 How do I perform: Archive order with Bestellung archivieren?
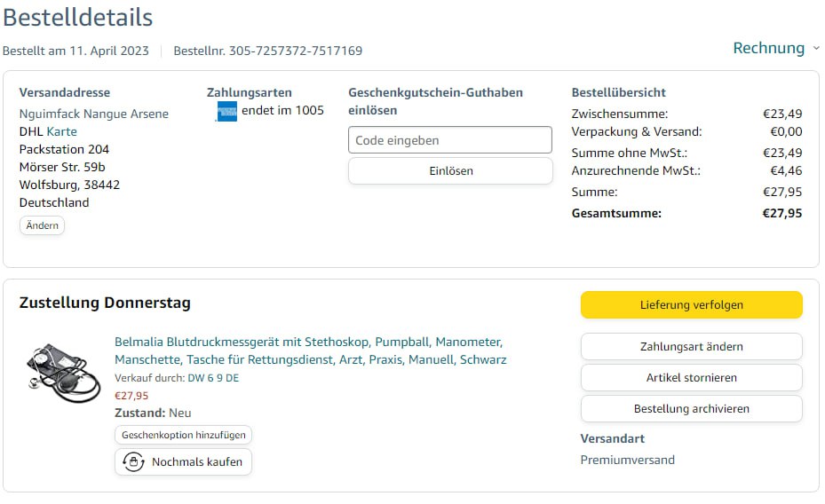[691, 408]
